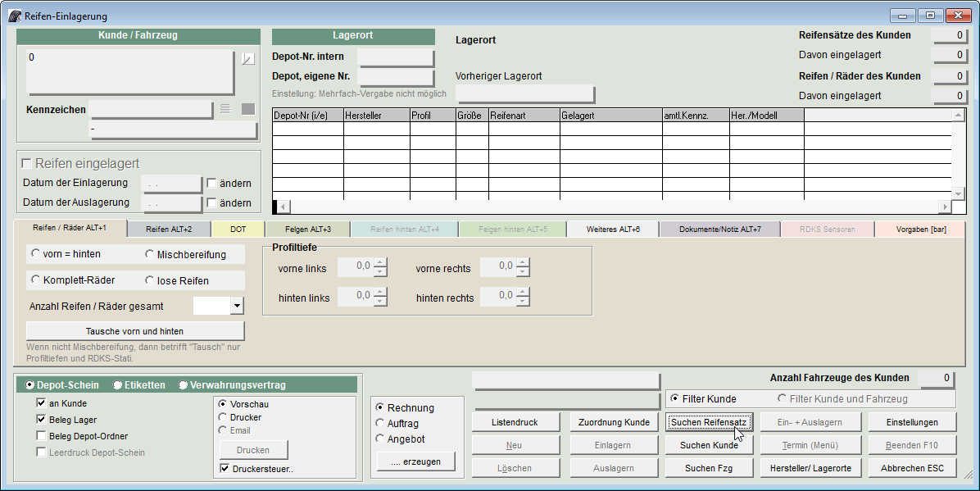Screen dimensions: 980x491
Task: Click table horizontal scrollbar left arrow
Action: [284, 207]
